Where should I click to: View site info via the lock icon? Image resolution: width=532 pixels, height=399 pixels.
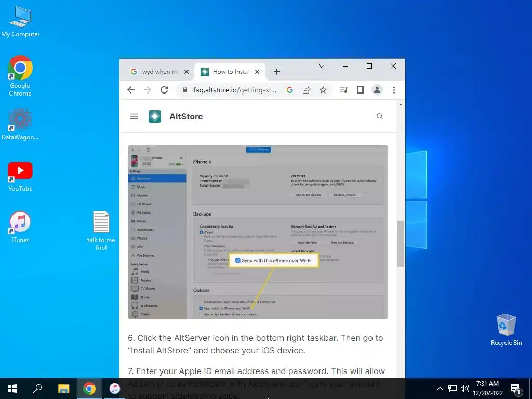click(x=184, y=90)
